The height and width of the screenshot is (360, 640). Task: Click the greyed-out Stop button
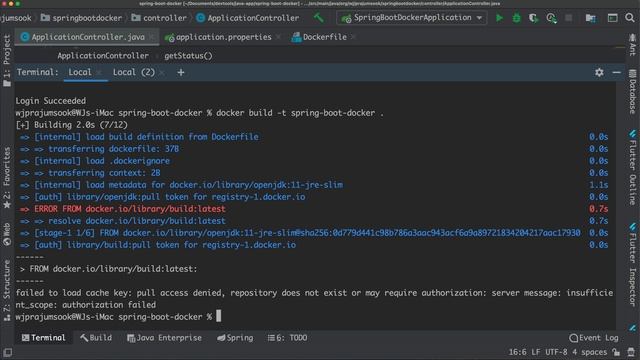click(568, 18)
